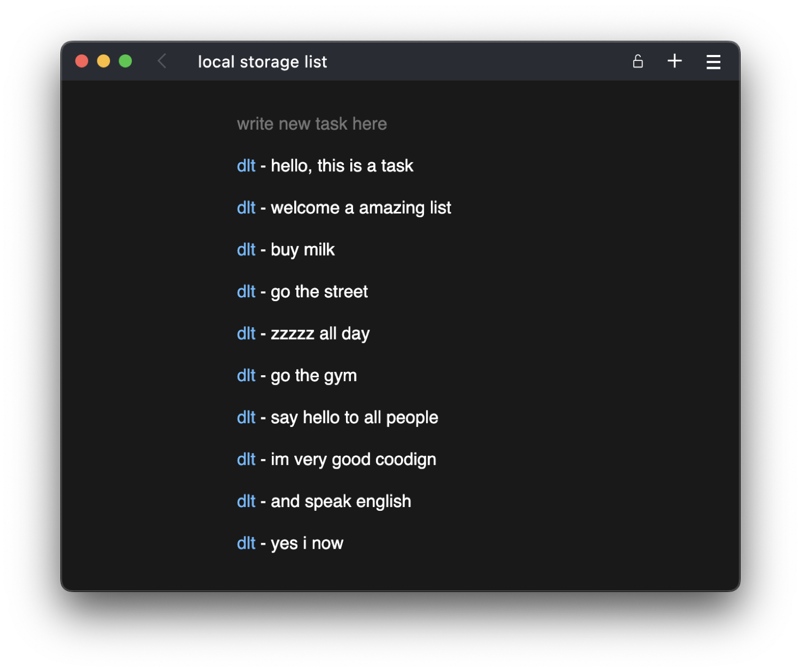801x672 pixels.
Task: Click the yellow minimize window button
Action: [104, 61]
